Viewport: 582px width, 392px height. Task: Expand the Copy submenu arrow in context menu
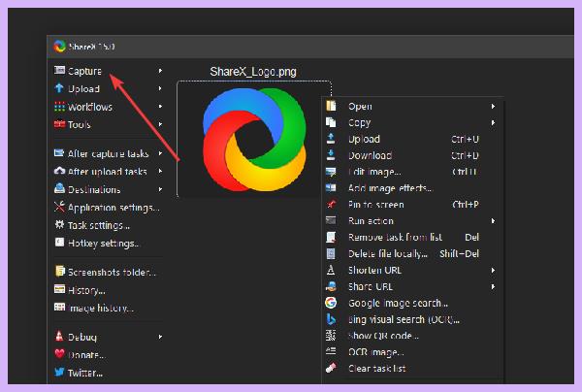493,122
